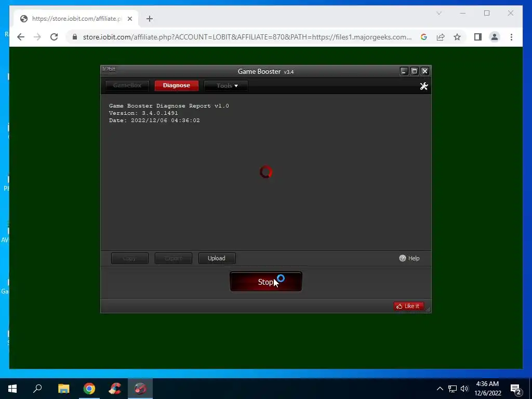Show hidden system tray icons
Screen dimensions: 532x399
tap(440, 389)
